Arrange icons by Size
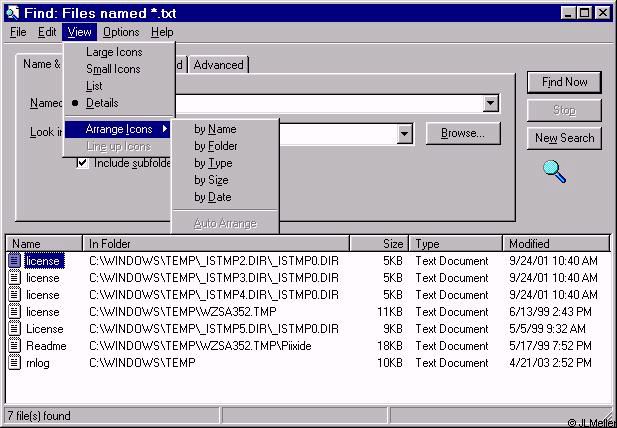 pos(211,180)
